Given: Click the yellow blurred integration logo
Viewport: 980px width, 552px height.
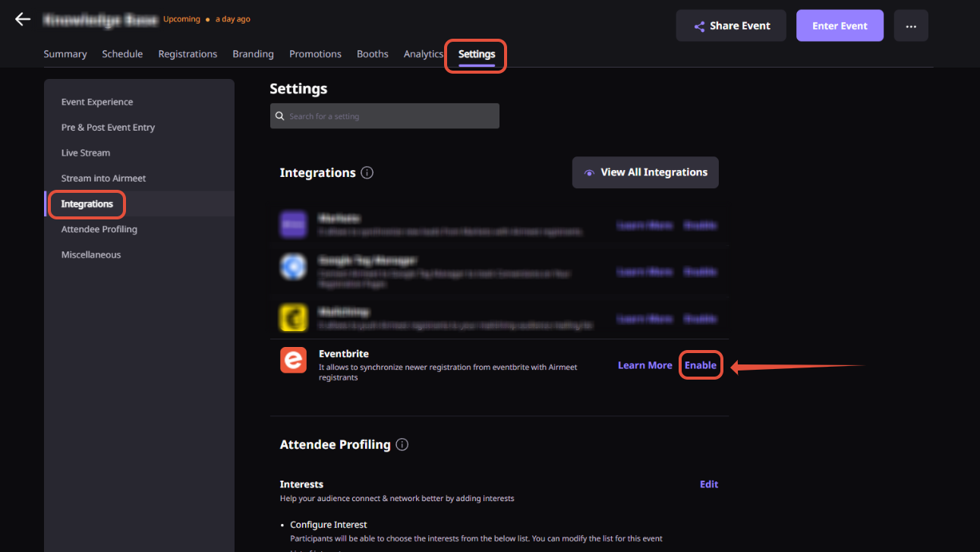Looking at the screenshot, I should 293,318.
